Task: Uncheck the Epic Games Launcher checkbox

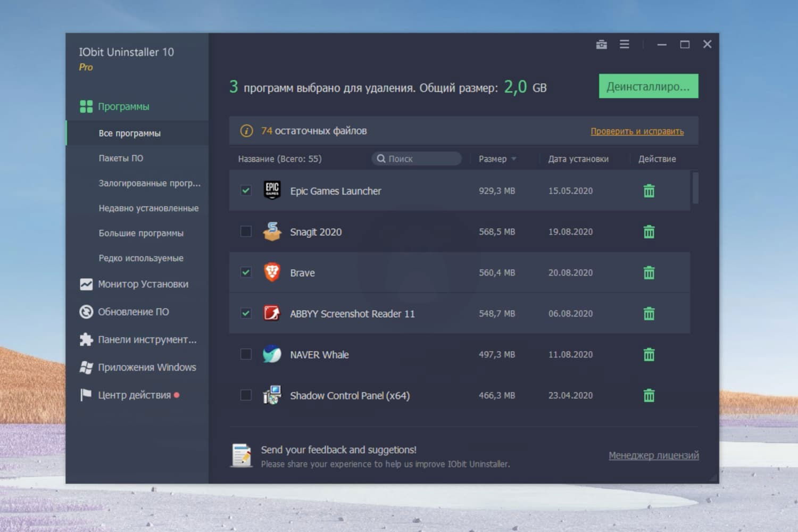Action: pos(245,190)
